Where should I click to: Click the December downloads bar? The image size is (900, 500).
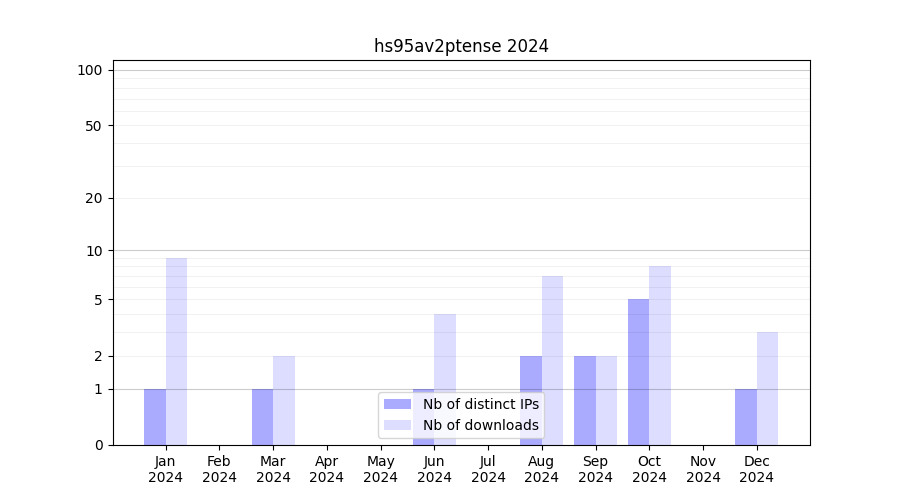coord(767,388)
